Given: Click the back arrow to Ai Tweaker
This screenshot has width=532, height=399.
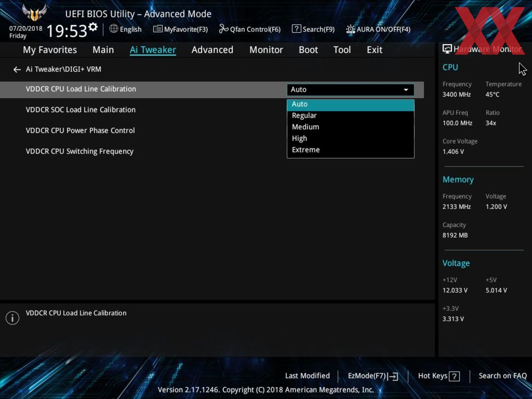Looking at the screenshot, I should [17, 70].
